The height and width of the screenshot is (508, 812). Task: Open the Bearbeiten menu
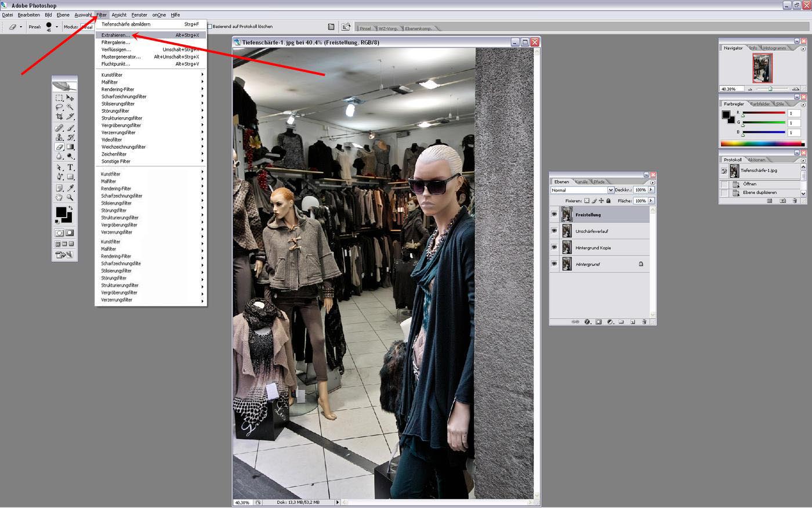(x=29, y=15)
